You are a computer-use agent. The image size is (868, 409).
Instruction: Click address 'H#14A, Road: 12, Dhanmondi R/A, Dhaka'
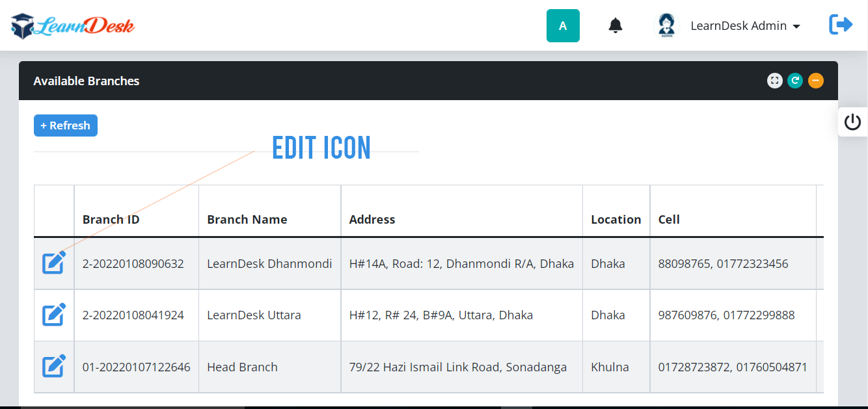tap(462, 263)
